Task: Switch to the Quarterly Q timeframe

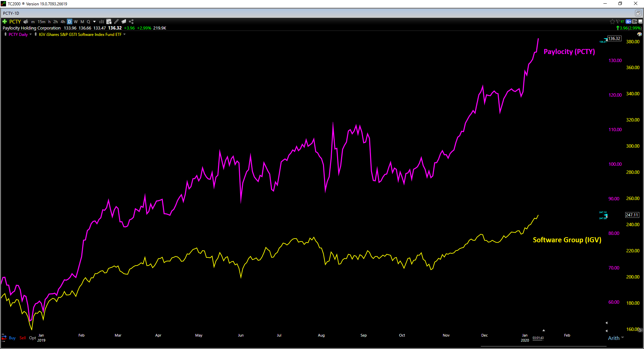Action: click(89, 22)
